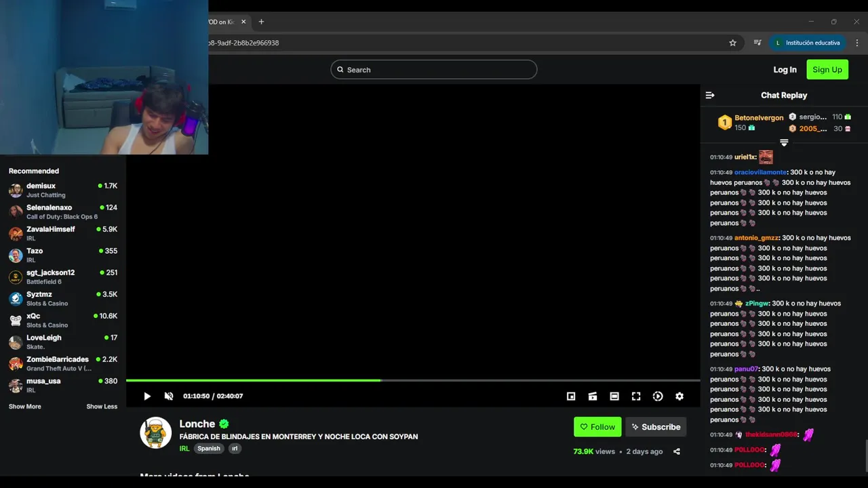The width and height of the screenshot is (868, 488).
Task: Open musa_usa IRL stream
Action: (x=63, y=385)
